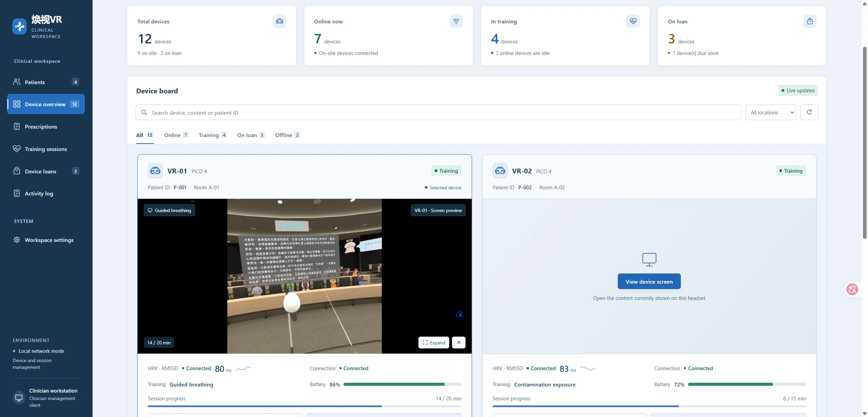Click Total devices headset icon
Screen dimensions: 868x417
pyautogui.click(x=279, y=21)
